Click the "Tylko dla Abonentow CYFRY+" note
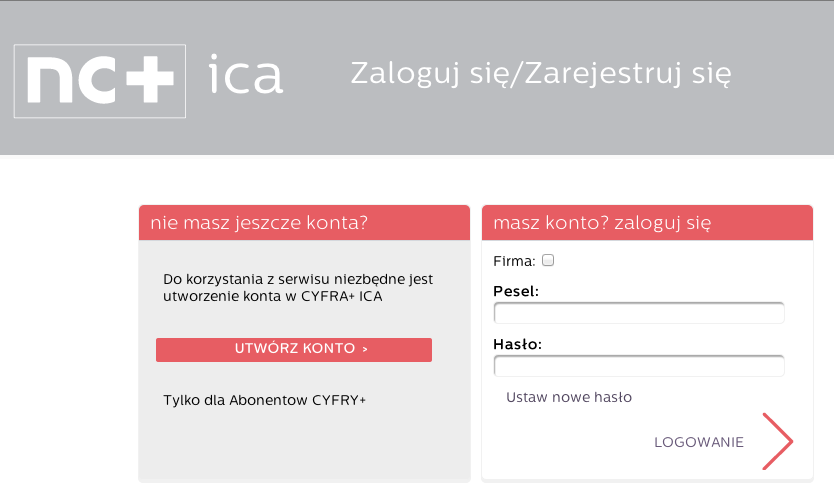The width and height of the screenshot is (834, 504). coord(265,400)
